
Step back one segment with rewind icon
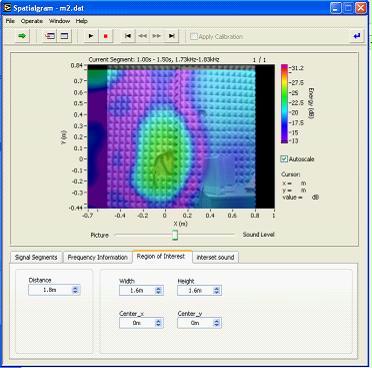(x=142, y=36)
